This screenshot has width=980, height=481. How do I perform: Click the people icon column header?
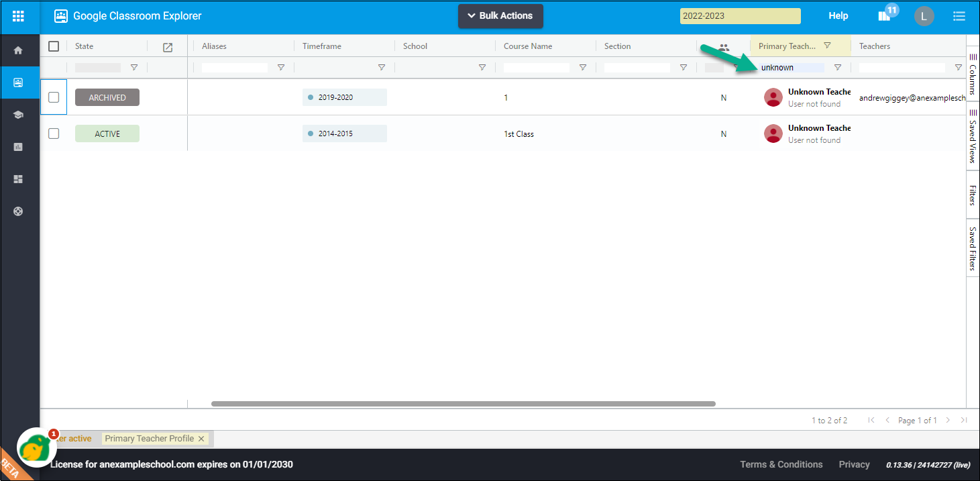[724, 48]
